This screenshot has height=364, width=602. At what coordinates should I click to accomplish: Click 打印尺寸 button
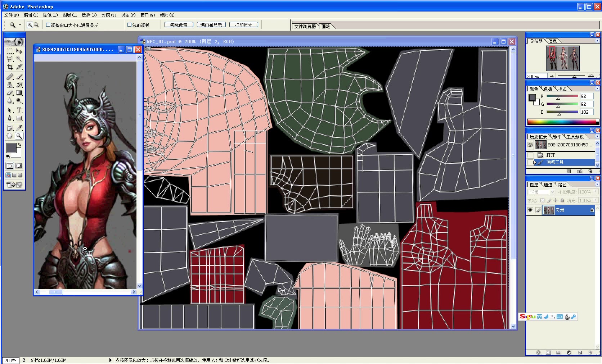pos(244,25)
